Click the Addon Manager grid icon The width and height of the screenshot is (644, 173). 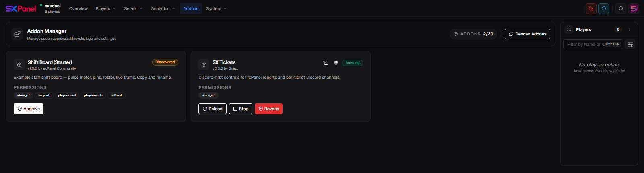17,34
